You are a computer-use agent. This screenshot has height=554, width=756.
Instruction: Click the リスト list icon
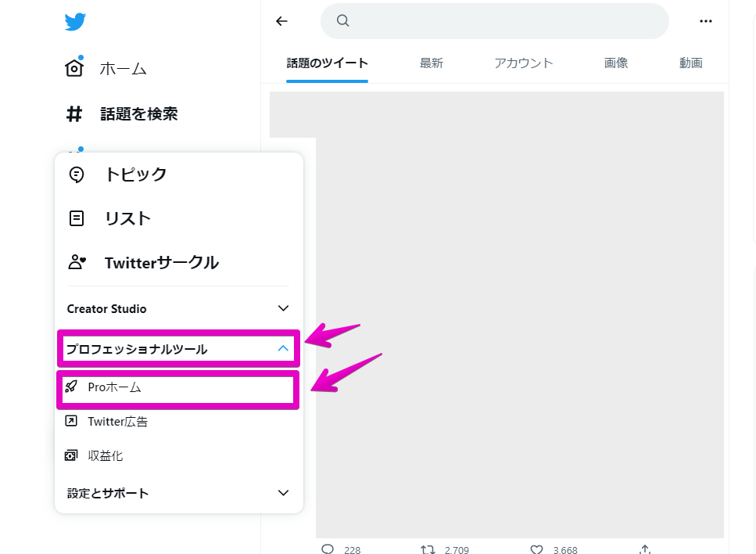tap(77, 218)
